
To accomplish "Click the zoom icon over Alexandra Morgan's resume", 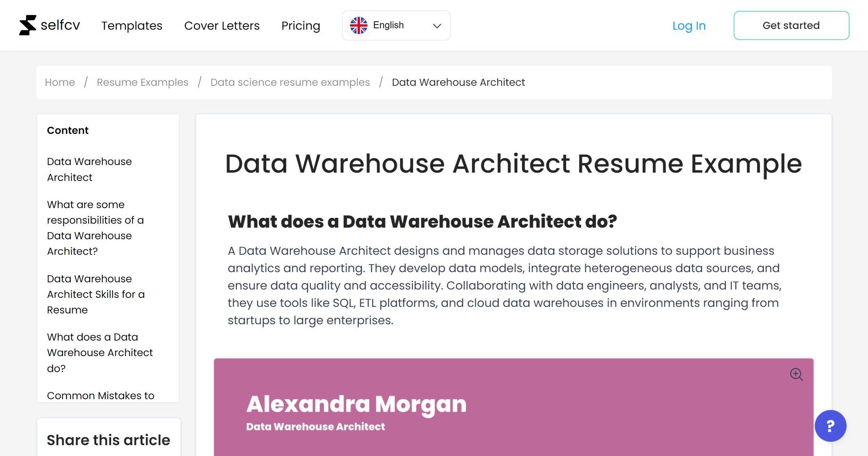I will point(797,375).
